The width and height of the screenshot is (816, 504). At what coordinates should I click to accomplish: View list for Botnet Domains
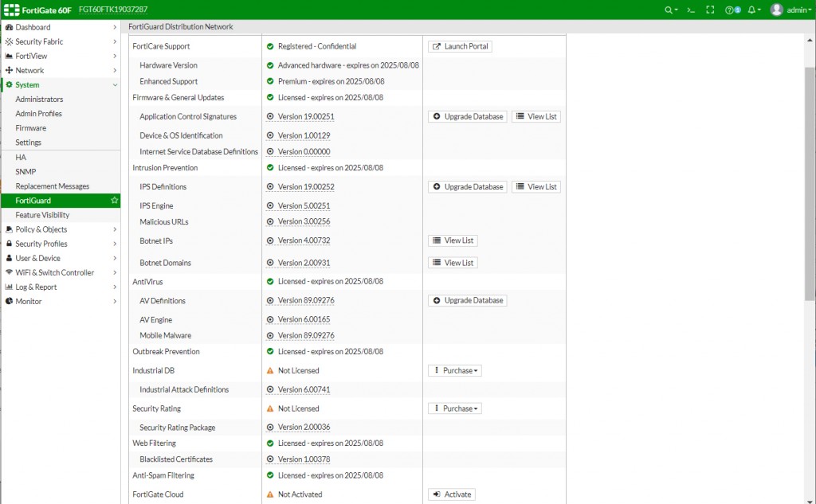[x=453, y=263]
